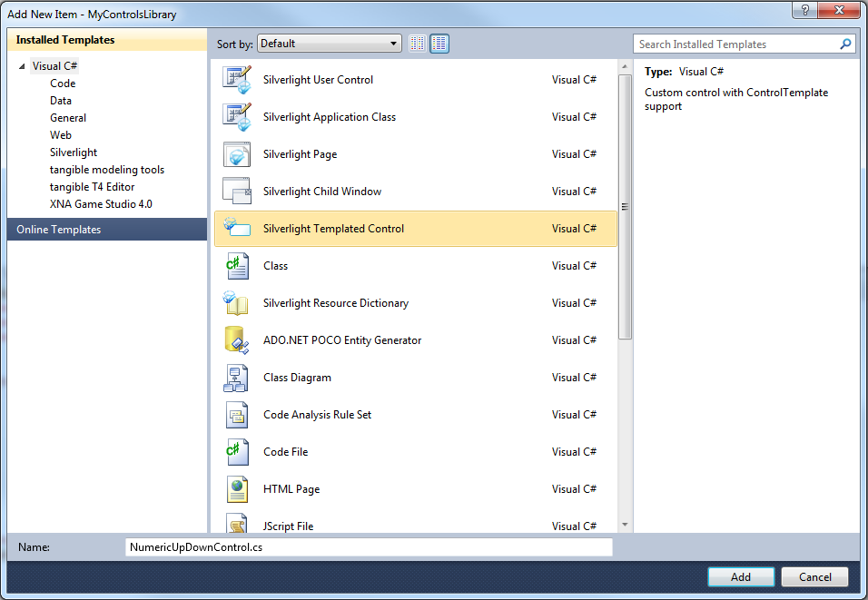
Task: Open the Sort by Default dropdown
Action: tap(329, 44)
